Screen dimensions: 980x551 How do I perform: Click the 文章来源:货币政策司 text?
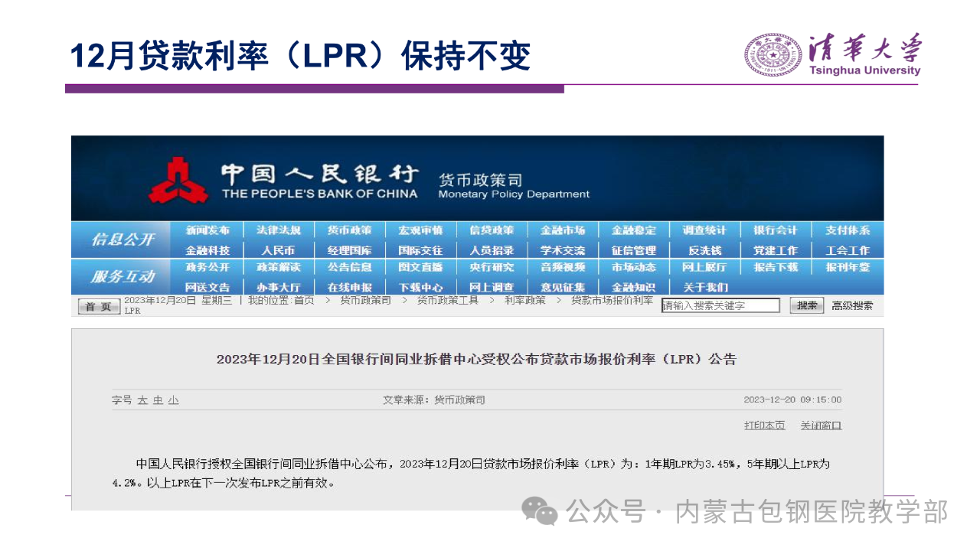434,400
